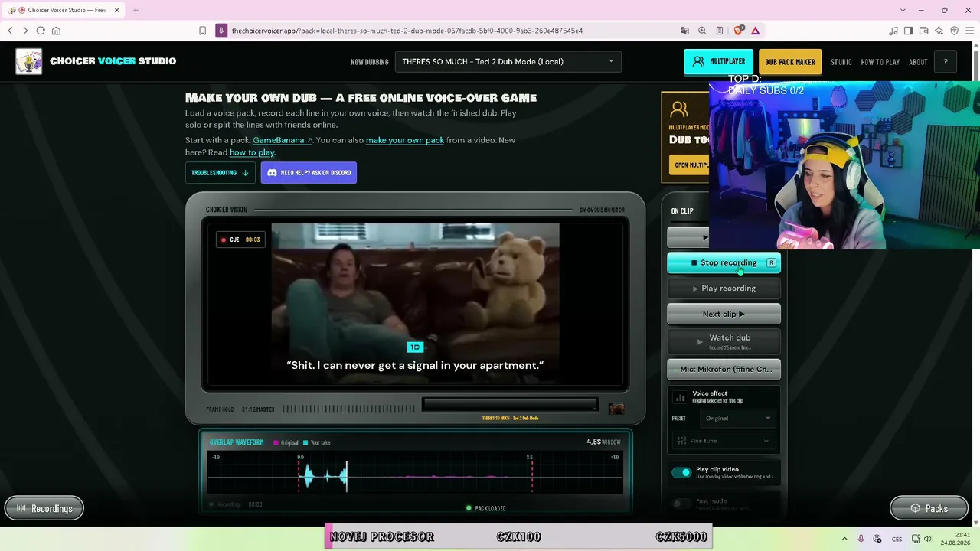Viewport: 980px width, 551px height.
Task: Follow the make your own pack link
Action: click(x=405, y=140)
